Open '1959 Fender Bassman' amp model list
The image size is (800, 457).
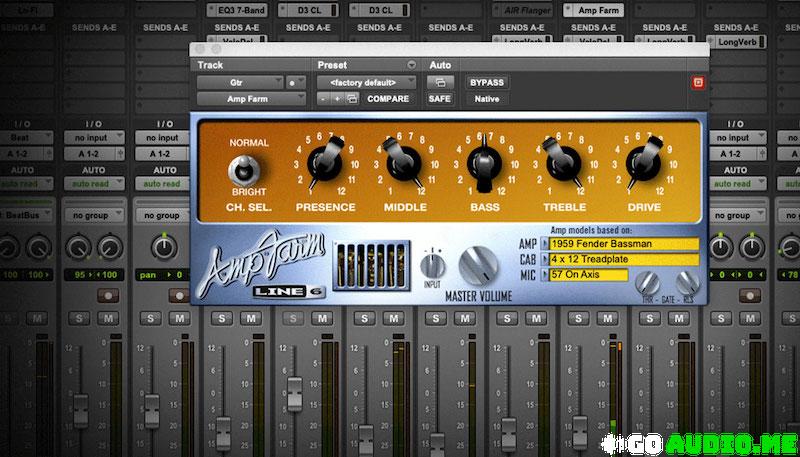(x=624, y=244)
